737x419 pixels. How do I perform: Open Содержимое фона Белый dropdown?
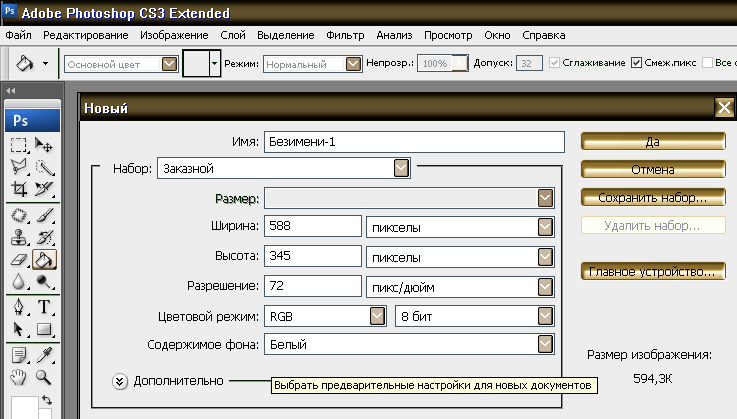(x=545, y=344)
